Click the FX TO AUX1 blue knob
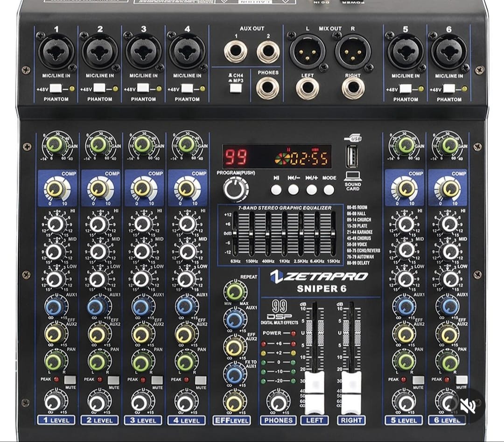The image size is (504, 442). [235, 374]
